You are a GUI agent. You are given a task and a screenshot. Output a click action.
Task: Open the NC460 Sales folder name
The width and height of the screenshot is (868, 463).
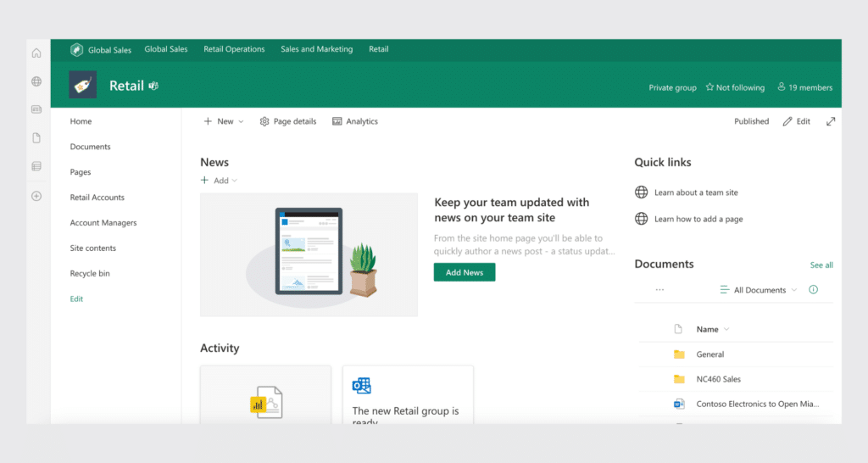point(719,379)
